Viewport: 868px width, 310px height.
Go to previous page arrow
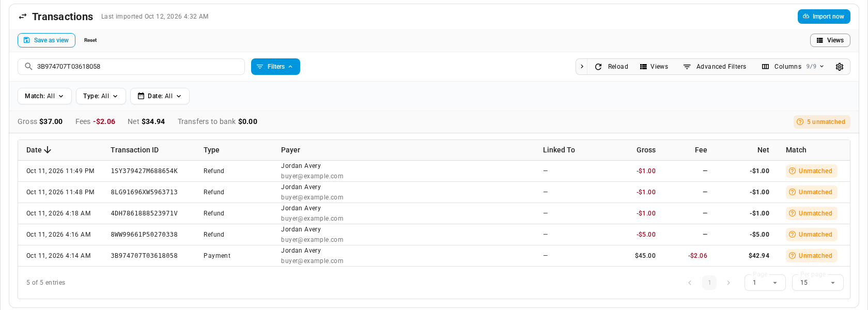click(x=690, y=283)
